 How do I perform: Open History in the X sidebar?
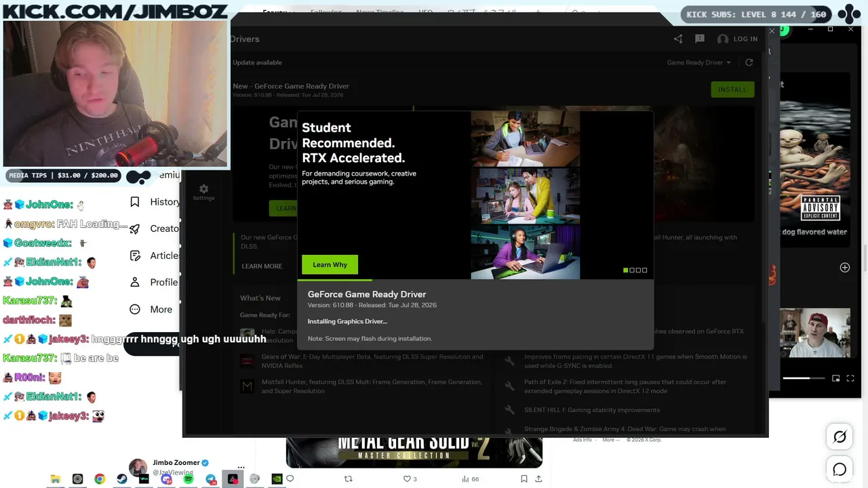point(165,202)
